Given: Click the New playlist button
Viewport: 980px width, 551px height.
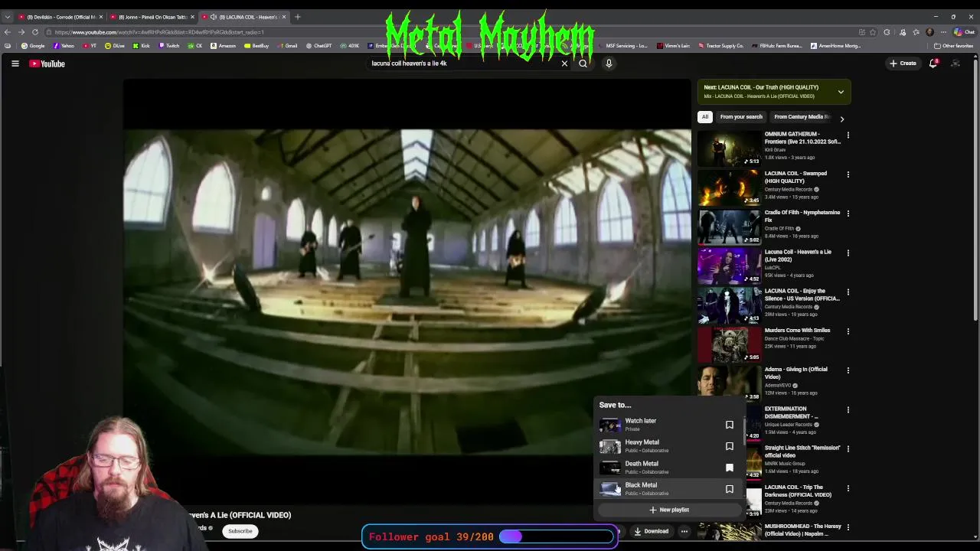Looking at the screenshot, I should (669, 510).
